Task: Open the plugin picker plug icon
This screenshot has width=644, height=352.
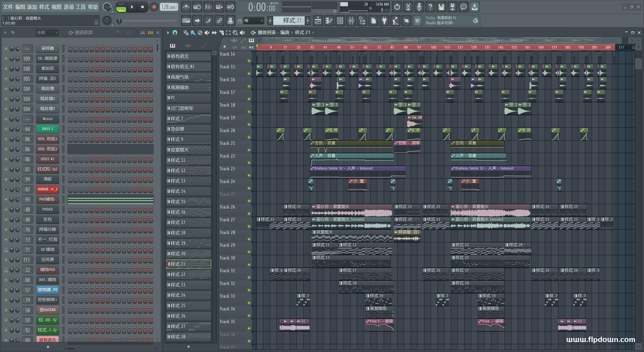Action: [384, 21]
